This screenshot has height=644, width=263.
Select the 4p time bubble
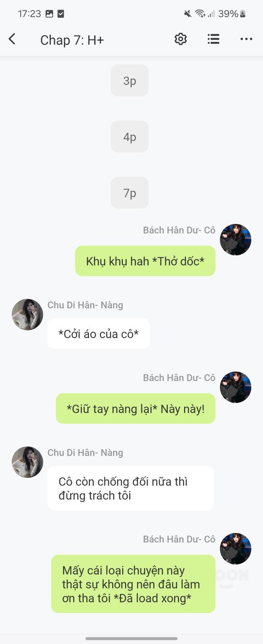click(x=130, y=137)
